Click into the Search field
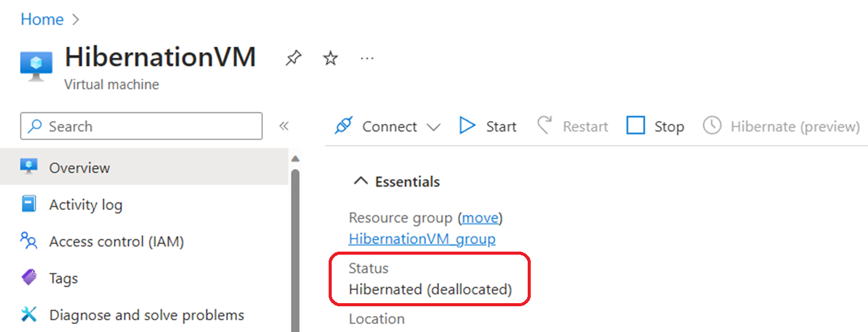 coord(141,126)
